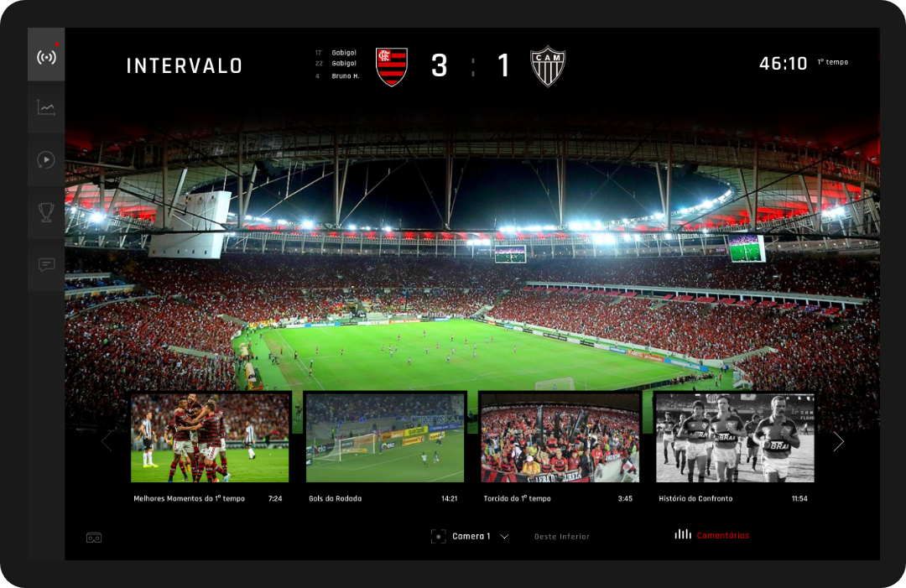Click the 11:54 video duration
906x588 pixels.
(799, 498)
